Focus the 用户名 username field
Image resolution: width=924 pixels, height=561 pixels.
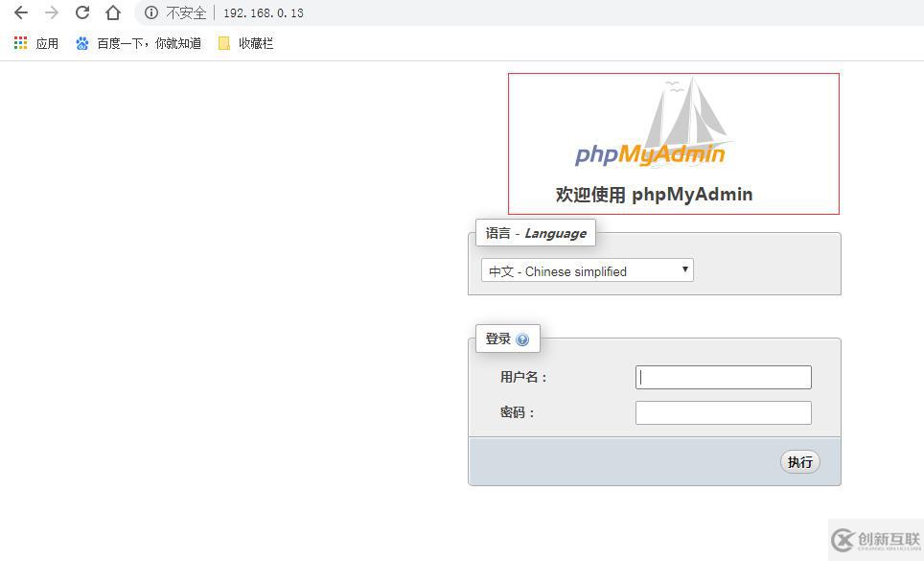pyautogui.click(x=723, y=377)
